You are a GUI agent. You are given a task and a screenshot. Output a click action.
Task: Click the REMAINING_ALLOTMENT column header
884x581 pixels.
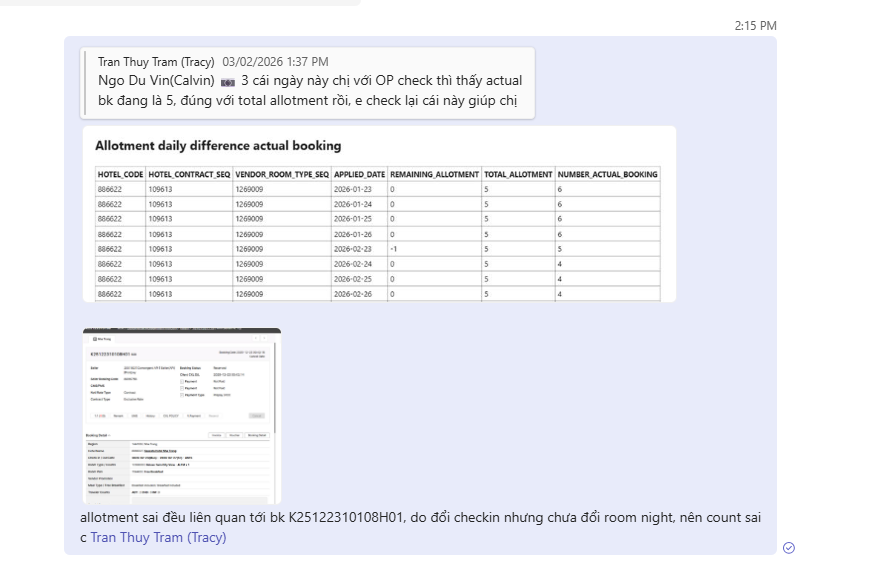point(435,174)
